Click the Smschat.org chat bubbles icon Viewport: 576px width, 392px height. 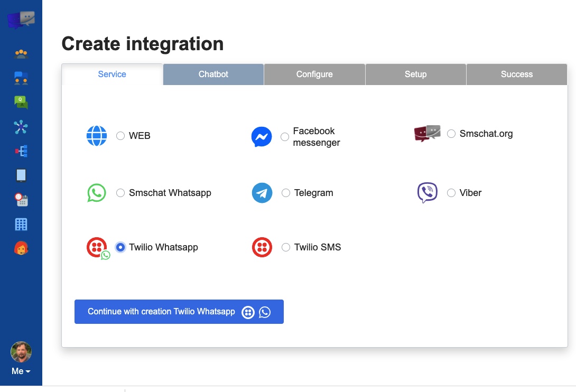click(x=427, y=133)
